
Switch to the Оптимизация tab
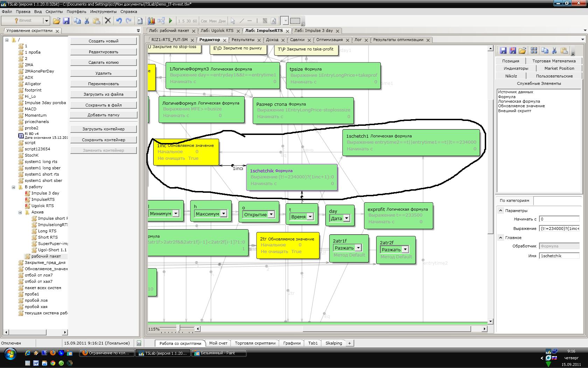point(329,40)
